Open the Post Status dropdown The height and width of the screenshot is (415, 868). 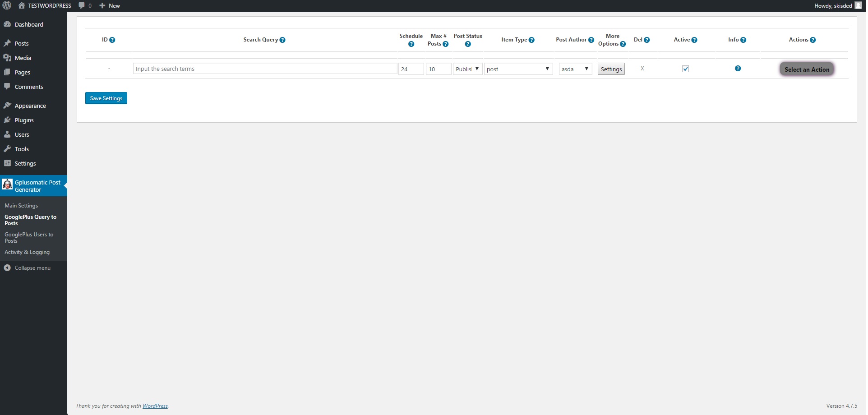coord(467,69)
